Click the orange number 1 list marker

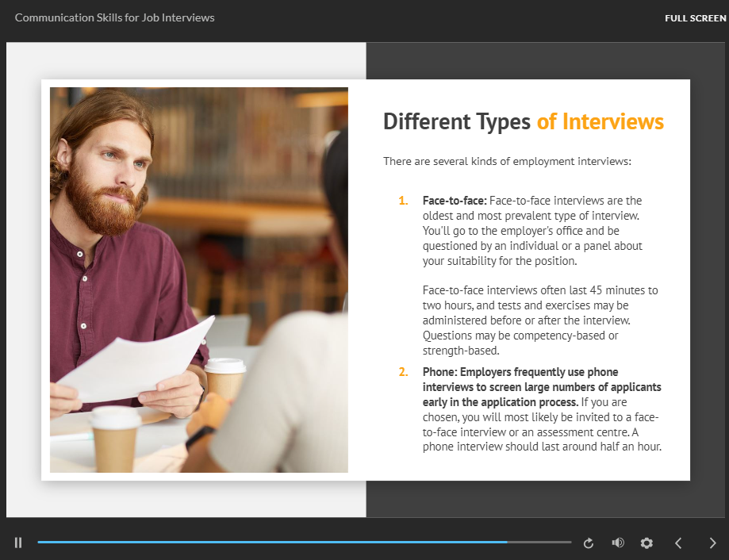point(402,201)
